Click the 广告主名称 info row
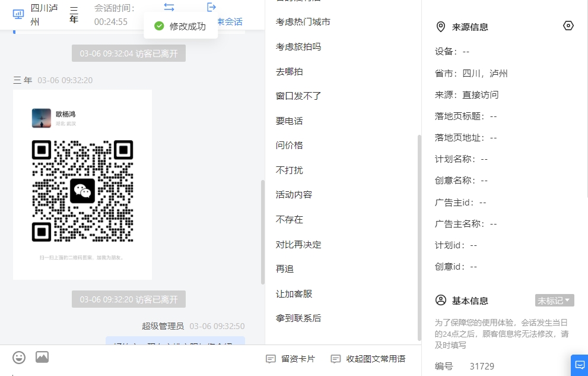The height and width of the screenshot is (376, 588). pos(466,224)
